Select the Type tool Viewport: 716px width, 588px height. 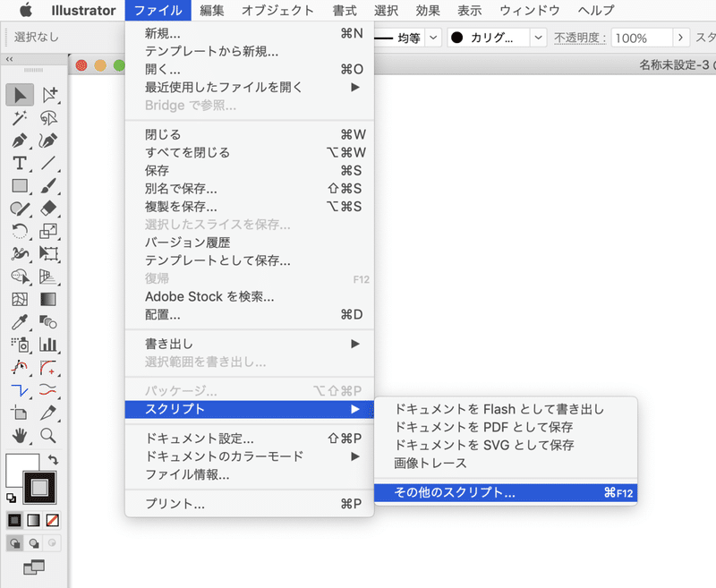[x=19, y=163]
